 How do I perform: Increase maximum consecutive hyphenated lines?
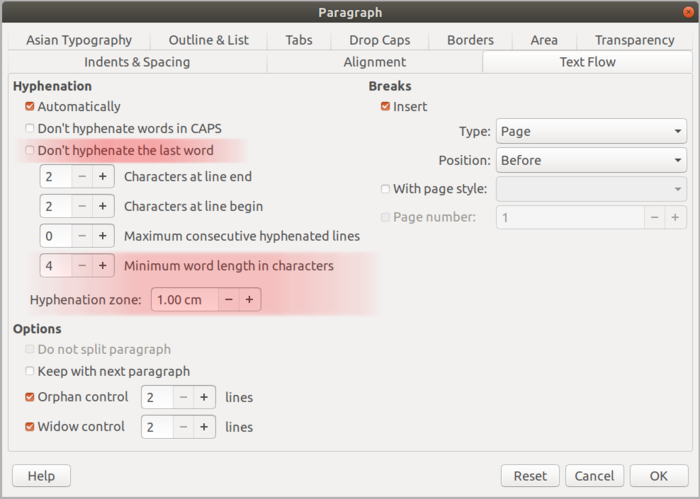102,237
